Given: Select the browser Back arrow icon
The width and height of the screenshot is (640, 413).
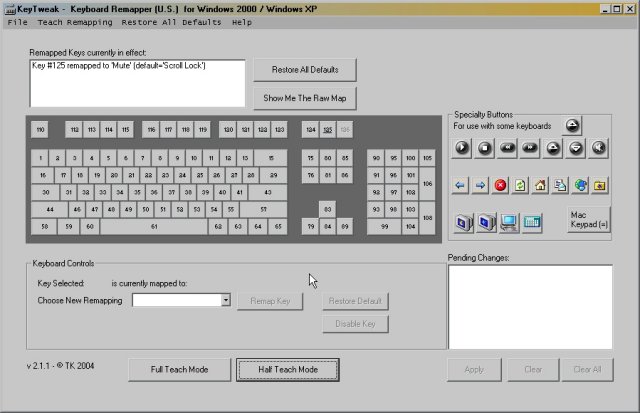Looking at the screenshot, I should pyautogui.click(x=460, y=186).
